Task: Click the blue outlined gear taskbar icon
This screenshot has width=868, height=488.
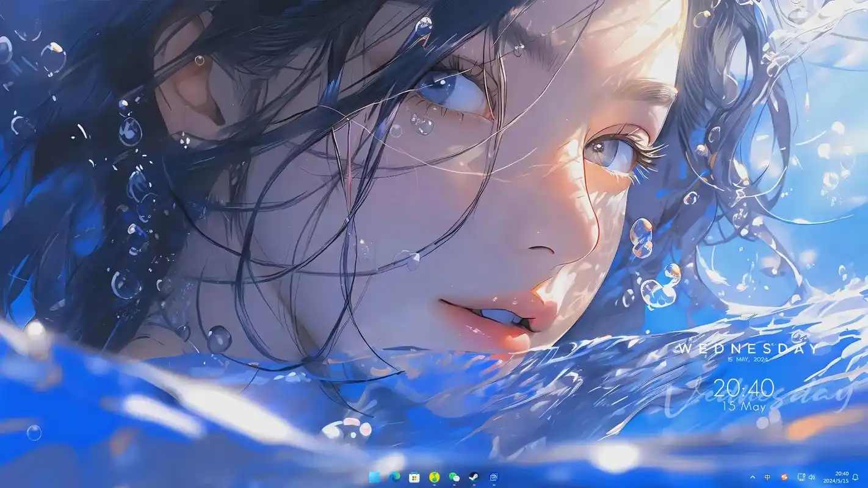Action: pos(494,477)
